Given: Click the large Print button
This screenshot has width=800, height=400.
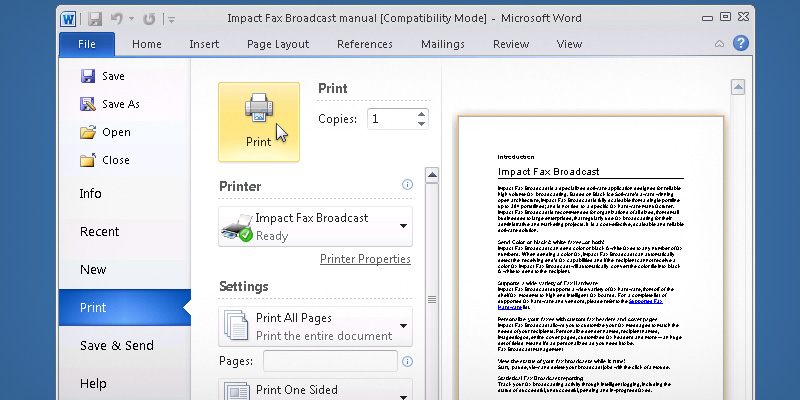Looking at the screenshot, I should pyautogui.click(x=258, y=121).
